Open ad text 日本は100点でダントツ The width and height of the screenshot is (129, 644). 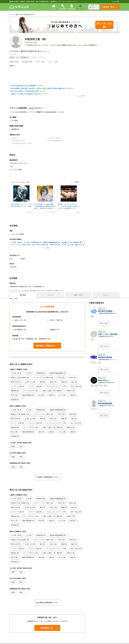pos(21,205)
